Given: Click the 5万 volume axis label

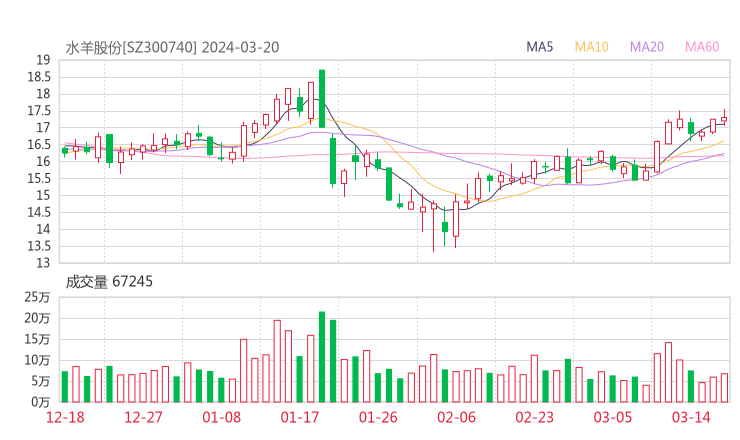Looking at the screenshot, I should point(41,381).
